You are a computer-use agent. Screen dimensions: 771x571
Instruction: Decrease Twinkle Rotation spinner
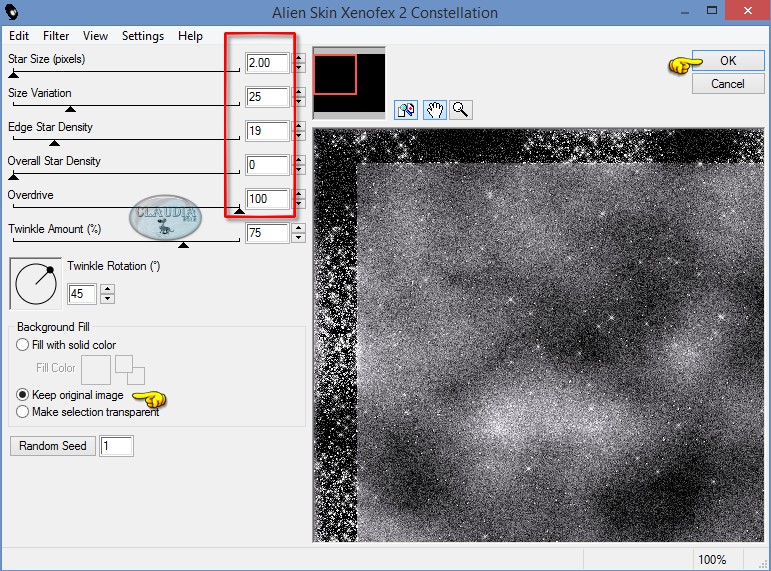108,299
